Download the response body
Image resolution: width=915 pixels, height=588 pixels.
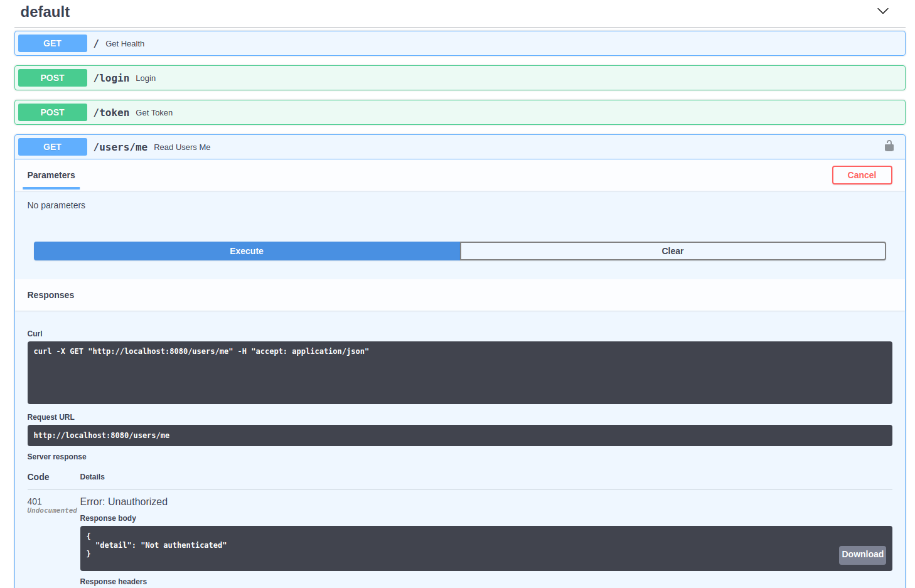(x=862, y=555)
